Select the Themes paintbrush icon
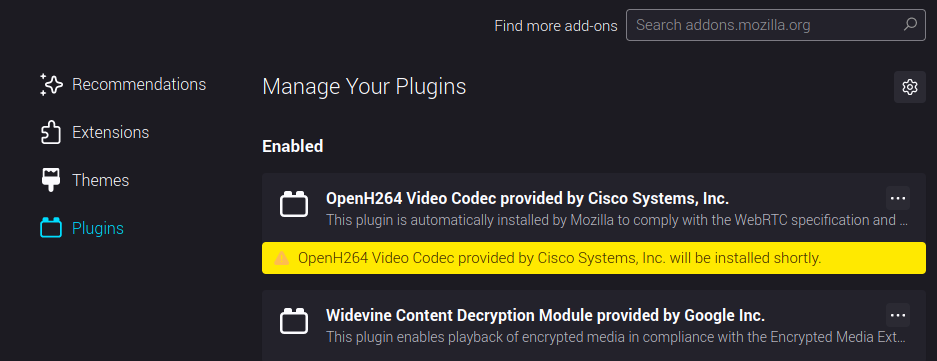This screenshot has width=937, height=361. [51, 180]
